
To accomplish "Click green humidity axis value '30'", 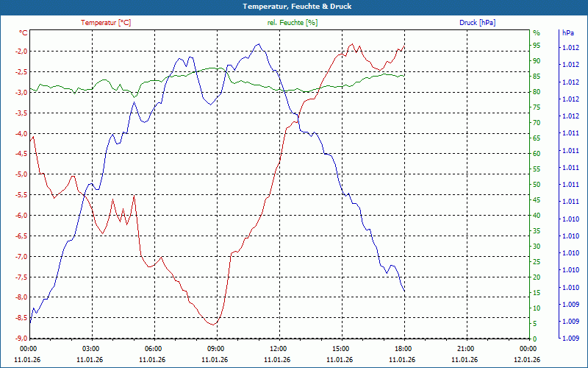I will [537, 247].
